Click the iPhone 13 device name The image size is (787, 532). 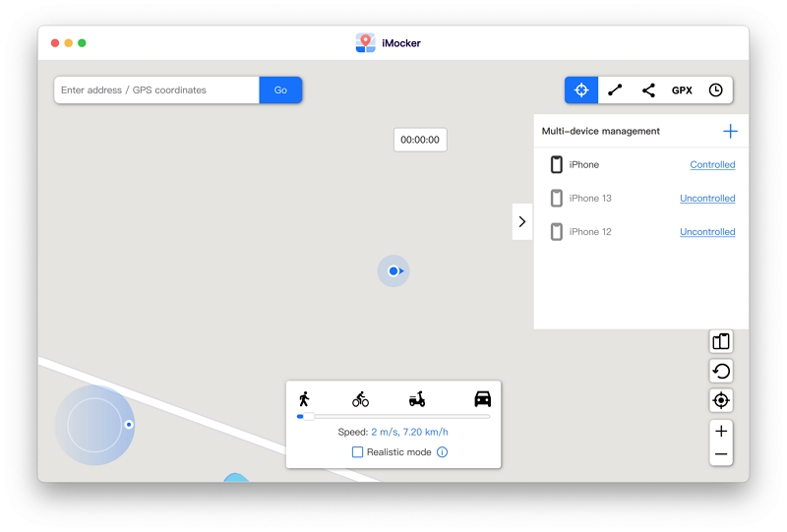click(x=590, y=199)
